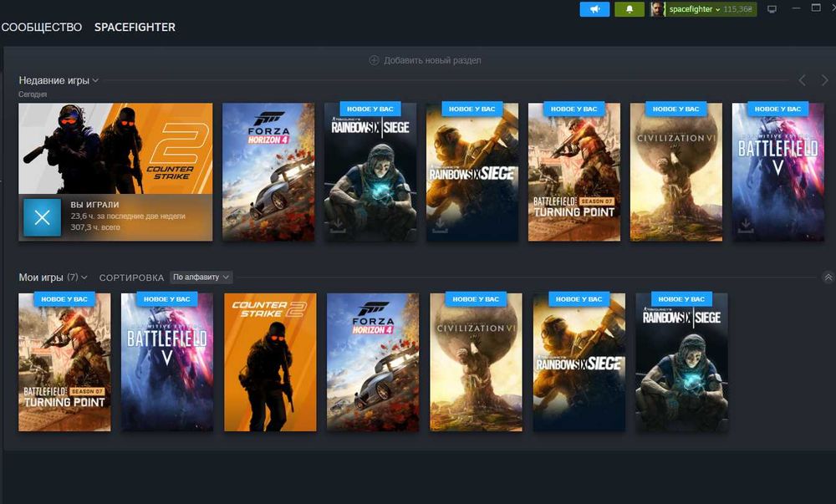The width and height of the screenshot is (836, 504).
Task: Open the green notifications bell
Action: click(630, 9)
